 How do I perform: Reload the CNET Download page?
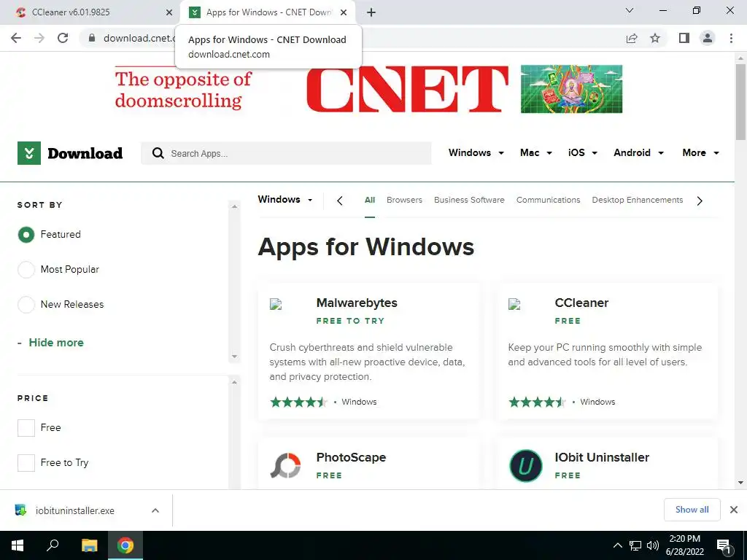point(63,38)
